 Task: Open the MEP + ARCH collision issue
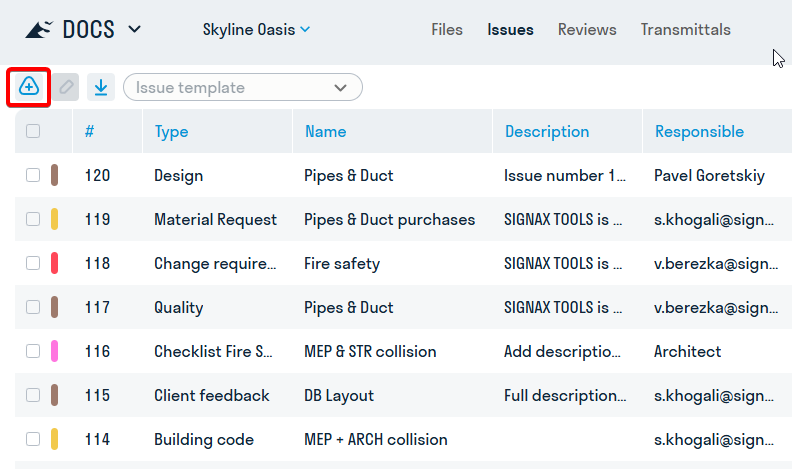pyautogui.click(x=375, y=439)
